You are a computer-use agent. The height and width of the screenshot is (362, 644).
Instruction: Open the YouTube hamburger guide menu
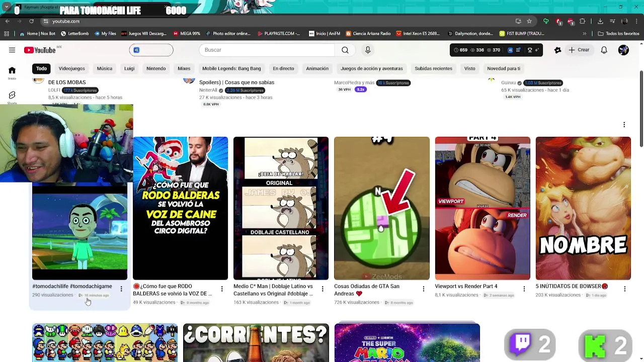(x=12, y=50)
